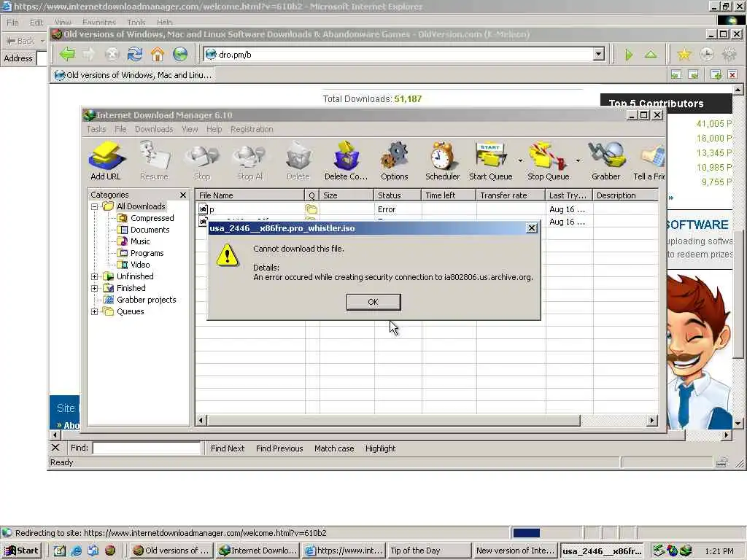Click the green Go arrow beside URL bar
Viewport: 747px width, 560px height.
coord(629,55)
